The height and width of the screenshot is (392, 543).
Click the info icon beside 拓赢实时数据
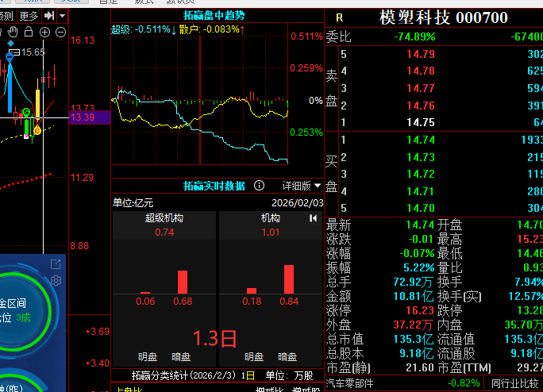[259, 186]
